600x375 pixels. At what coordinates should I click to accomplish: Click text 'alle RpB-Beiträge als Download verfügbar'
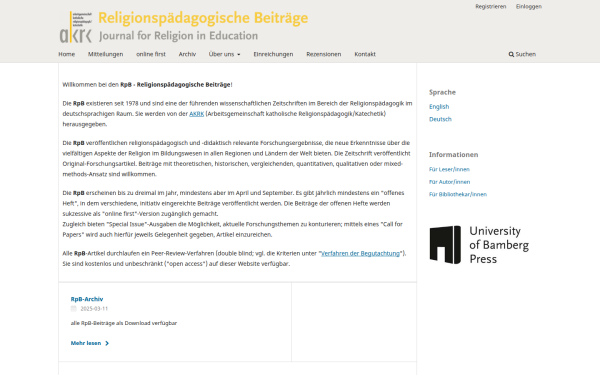[x=124, y=323]
